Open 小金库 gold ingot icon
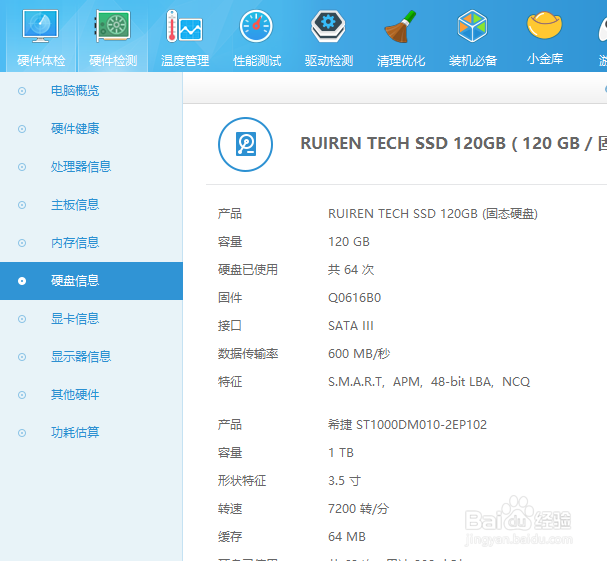The image size is (607, 561). tap(544, 25)
